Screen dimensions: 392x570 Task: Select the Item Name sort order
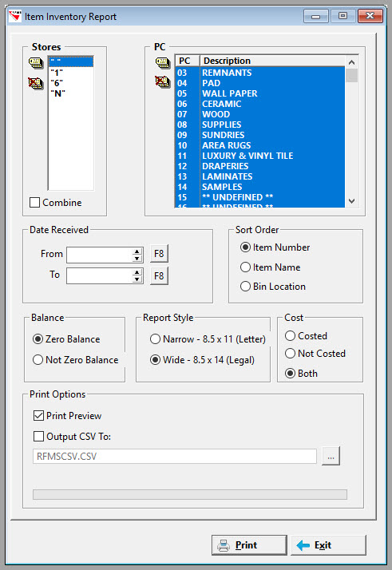245,267
